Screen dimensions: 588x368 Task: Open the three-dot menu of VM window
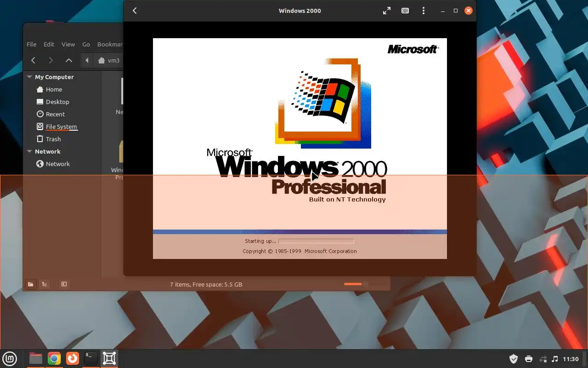tap(424, 11)
